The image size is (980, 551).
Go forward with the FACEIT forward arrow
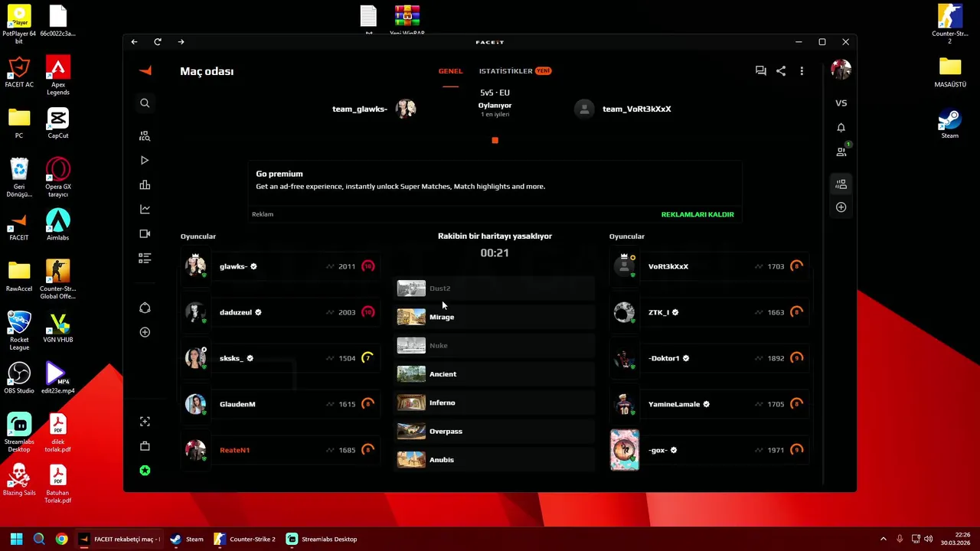(x=181, y=41)
